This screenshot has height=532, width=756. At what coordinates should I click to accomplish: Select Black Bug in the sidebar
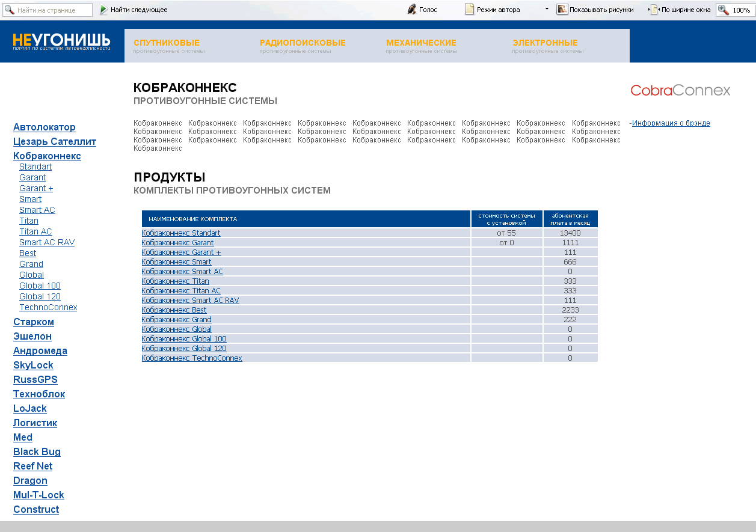(x=37, y=452)
